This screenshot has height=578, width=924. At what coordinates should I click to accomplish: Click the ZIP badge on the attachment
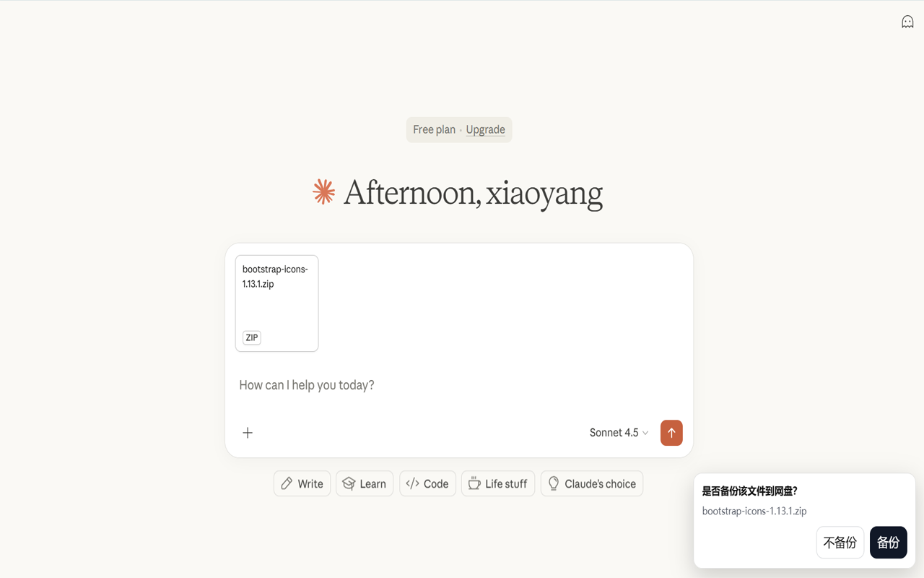252,337
